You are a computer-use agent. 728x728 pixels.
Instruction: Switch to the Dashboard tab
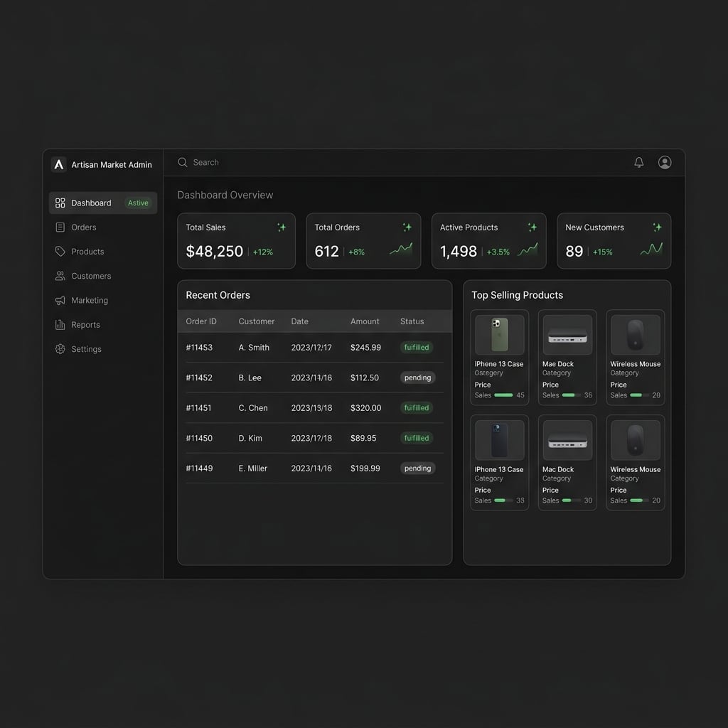point(91,203)
